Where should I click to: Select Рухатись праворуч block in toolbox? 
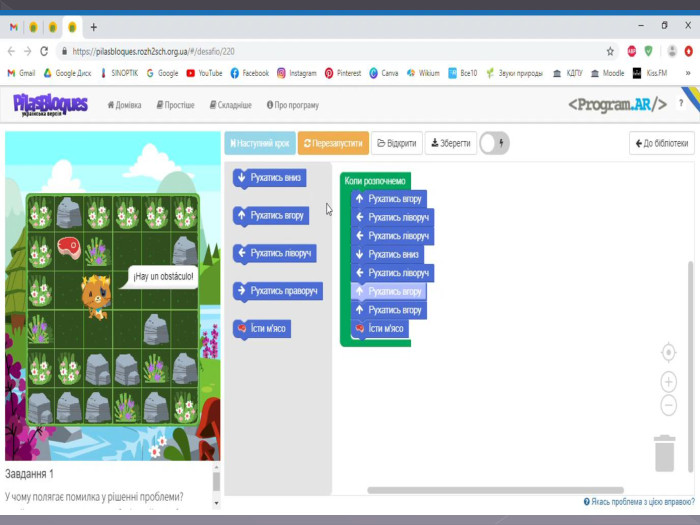click(278, 291)
